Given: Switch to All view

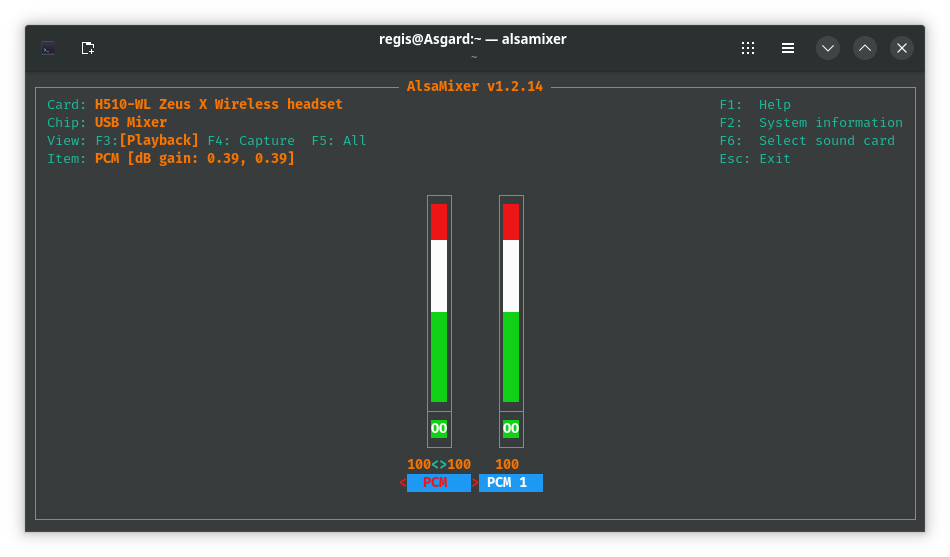Looking at the screenshot, I should pyautogui.click(x=339, y=141).
